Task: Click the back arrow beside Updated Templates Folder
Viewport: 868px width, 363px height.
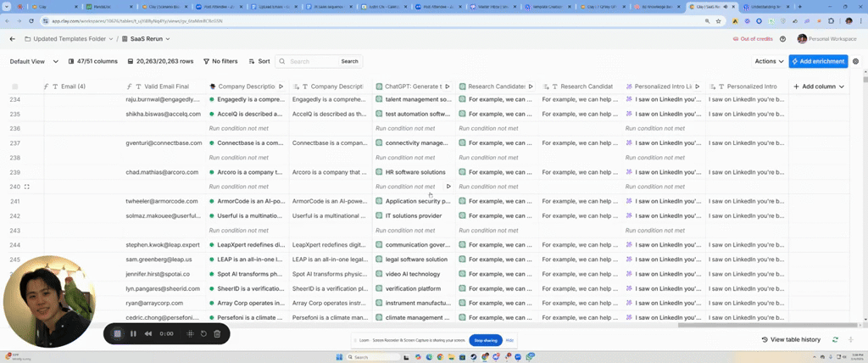Action: (x=12, y=39)
